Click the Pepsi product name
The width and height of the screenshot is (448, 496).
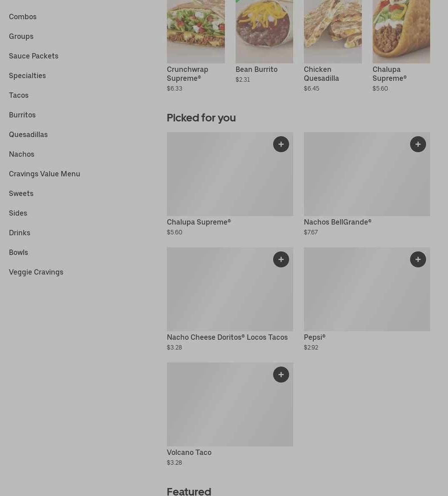click(315, 337)
